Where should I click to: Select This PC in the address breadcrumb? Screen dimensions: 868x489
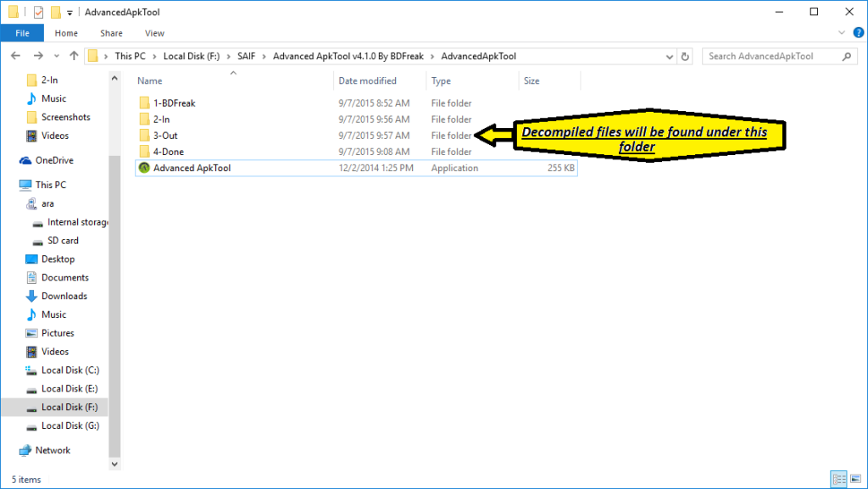[x=130, y=56]
